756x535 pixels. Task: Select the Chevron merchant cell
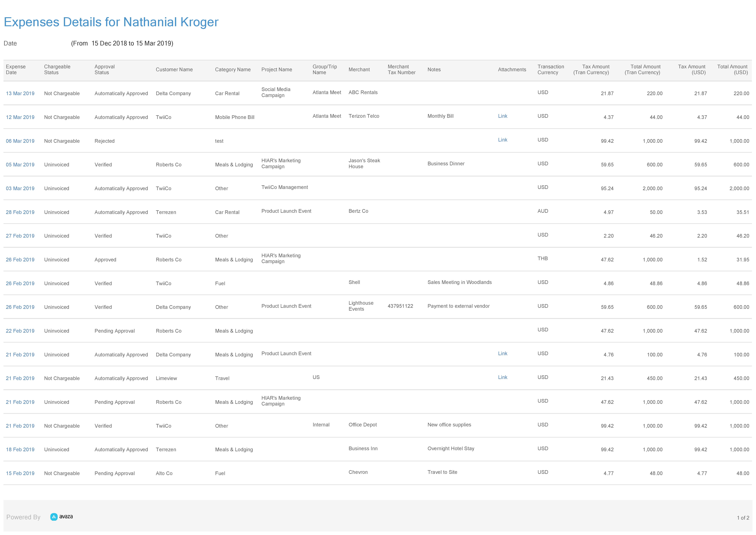358,472
